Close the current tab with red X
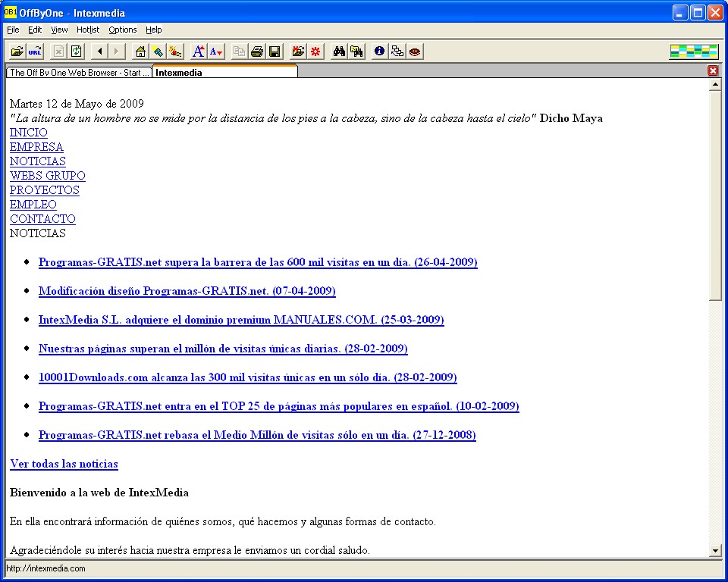728x582 pixels. pyautogui.click(x=713, y=70)
